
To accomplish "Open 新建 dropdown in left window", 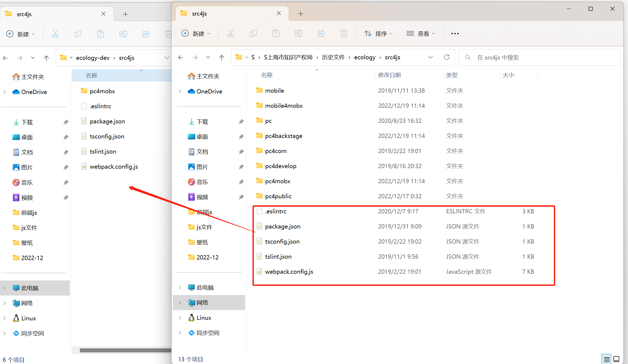I will pos(21,34).
